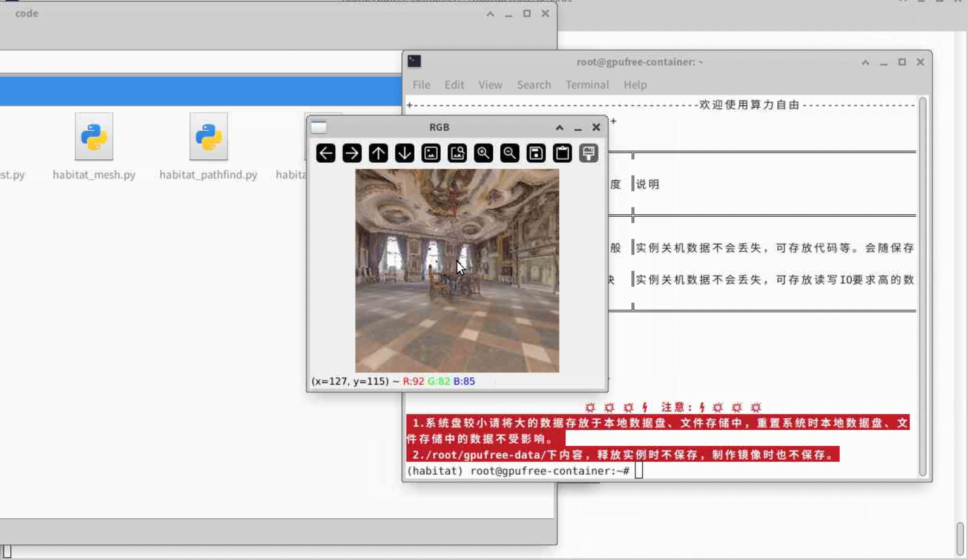
Task: Minimize the RGB window
Action: coord(578,128)
